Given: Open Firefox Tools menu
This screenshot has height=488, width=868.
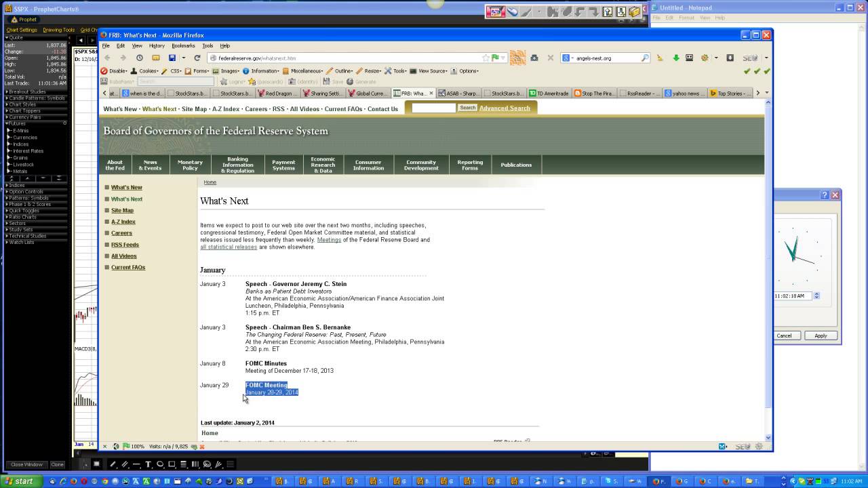Looking at the screenshot, I should pyautogui.click(x=208, y=46).
